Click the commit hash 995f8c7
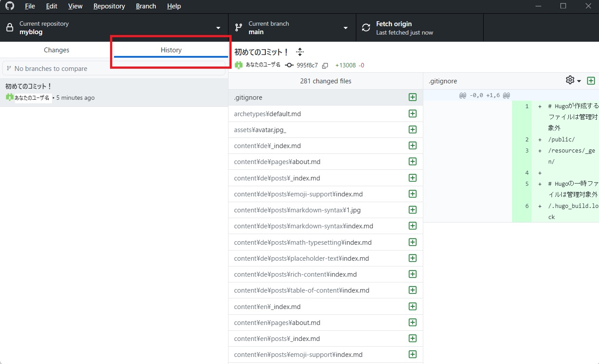 [x=307, y=65]
